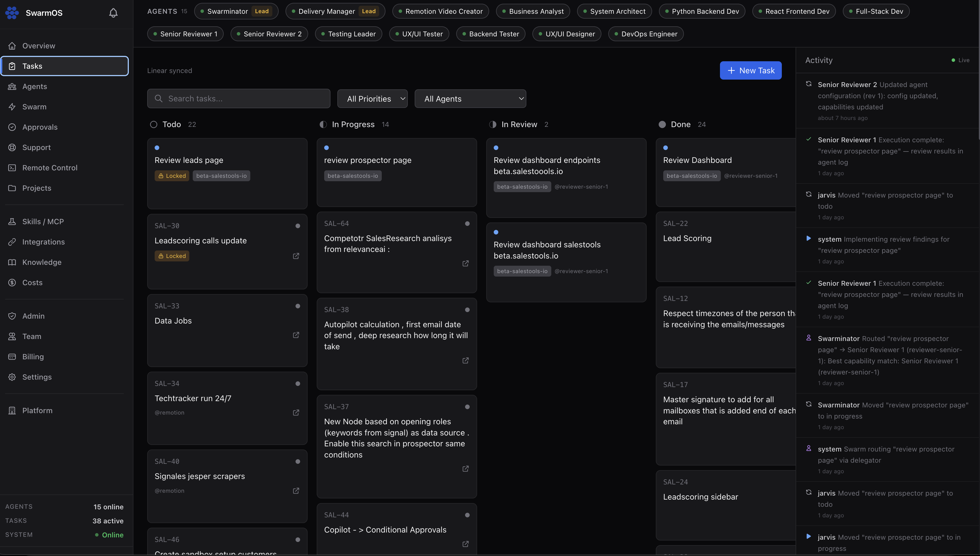The width and height of the screenshot is (980, 556).
Task: Open the All Priorities dropdown
Action: point(372,99)
